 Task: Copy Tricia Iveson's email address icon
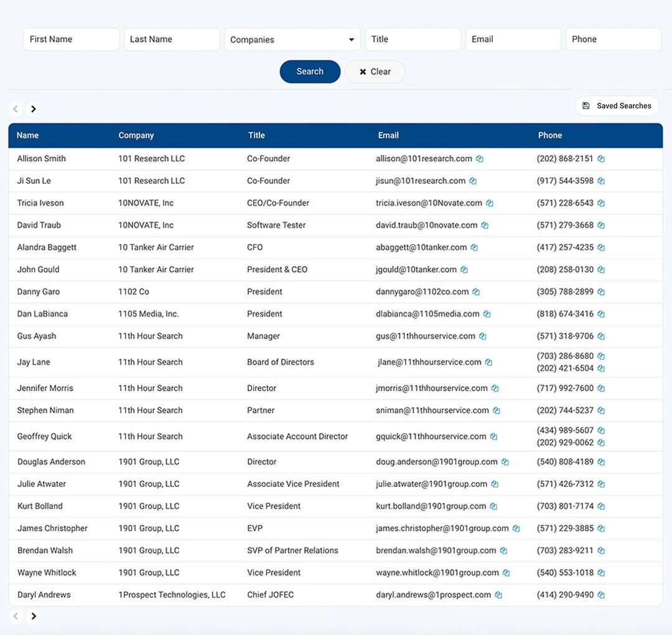[x=490, y=203]
